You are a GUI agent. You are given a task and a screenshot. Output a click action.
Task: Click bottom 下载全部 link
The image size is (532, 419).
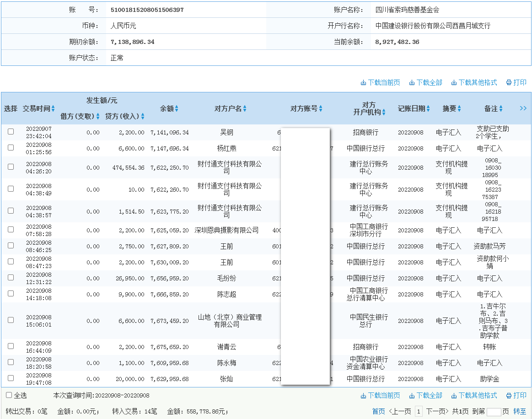click(x=430, y=396)
